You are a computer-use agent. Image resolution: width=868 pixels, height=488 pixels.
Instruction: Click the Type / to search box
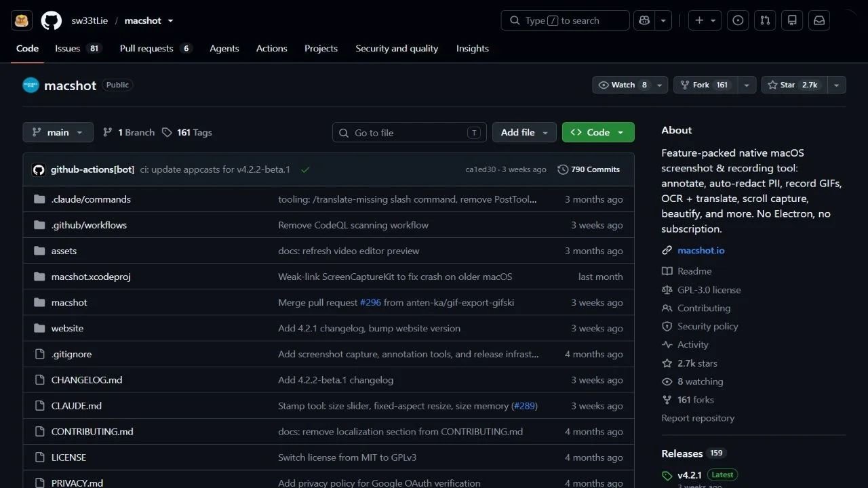click(565, 20)
